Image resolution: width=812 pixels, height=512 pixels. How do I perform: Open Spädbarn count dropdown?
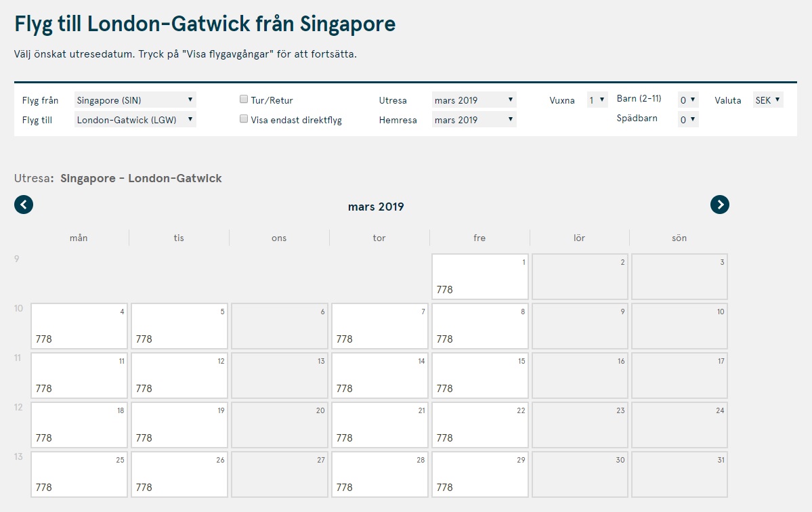[688, 120]
